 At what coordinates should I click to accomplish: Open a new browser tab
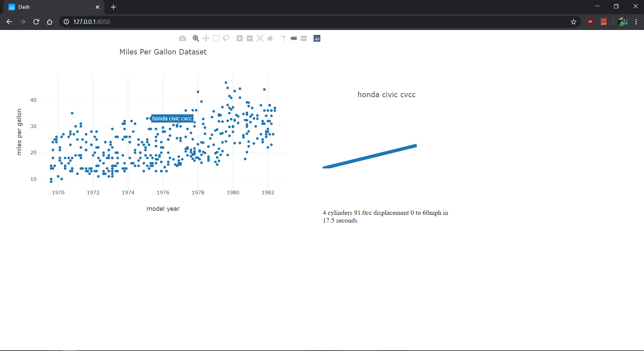pos(114,7)
